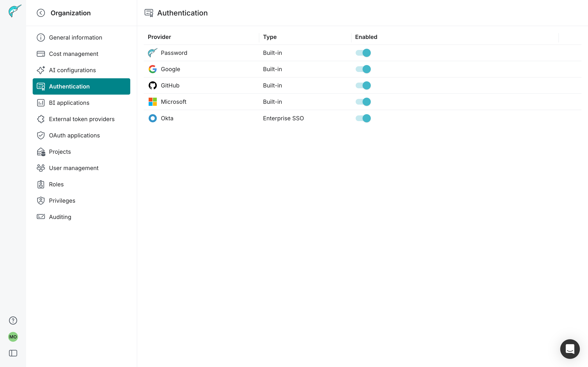Open the chat support bubble
Screen dimensions: 588x367
(x=570, y=349)
